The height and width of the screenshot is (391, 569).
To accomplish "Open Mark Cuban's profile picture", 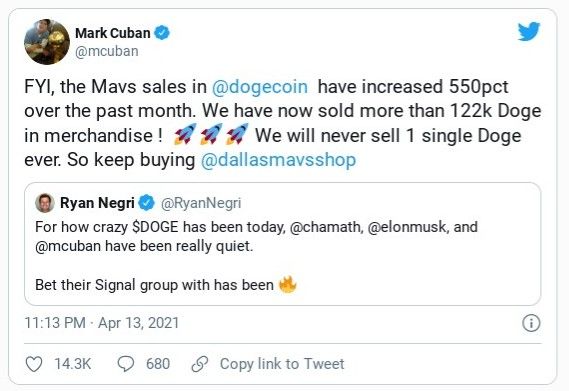I will click(x=47, y=42).
